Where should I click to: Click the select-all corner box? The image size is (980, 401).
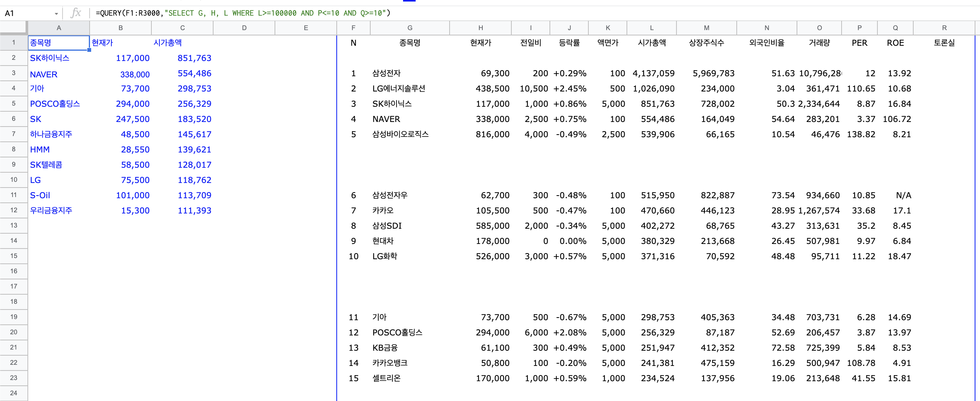click(x=14, y=28)
